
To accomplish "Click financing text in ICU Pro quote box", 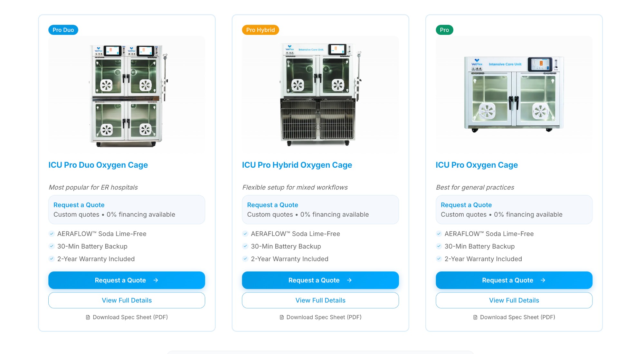I will 502,215.
